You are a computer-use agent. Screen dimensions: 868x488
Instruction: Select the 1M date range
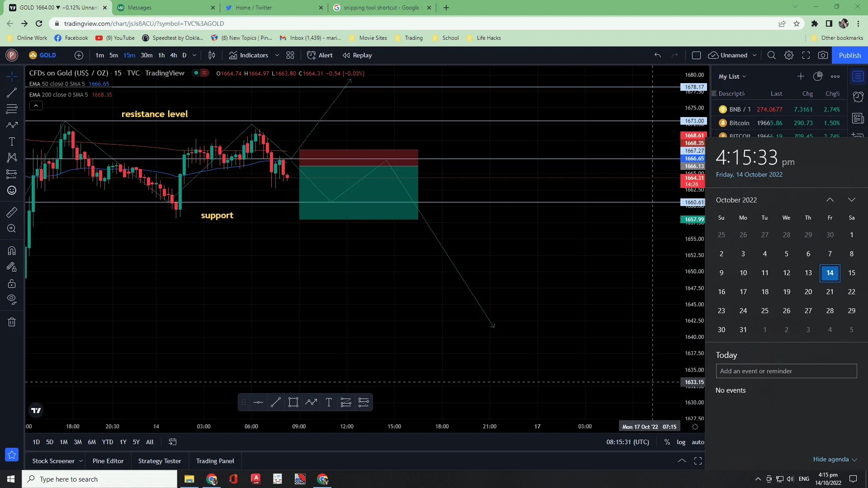[64, 442]
